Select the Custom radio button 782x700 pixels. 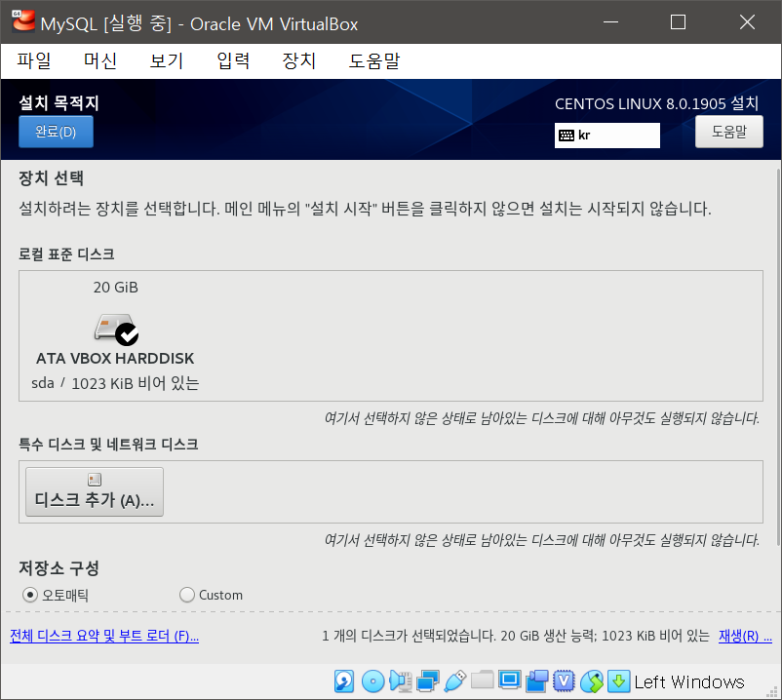(187, 595)
